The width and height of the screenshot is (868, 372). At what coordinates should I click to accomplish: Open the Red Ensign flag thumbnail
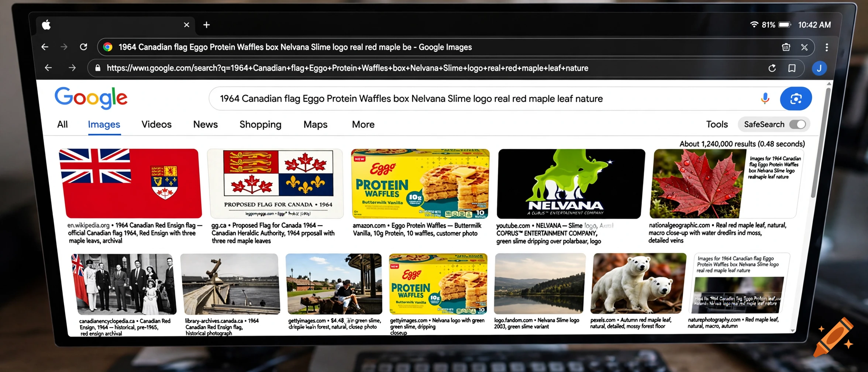click(x=131, y=183)
